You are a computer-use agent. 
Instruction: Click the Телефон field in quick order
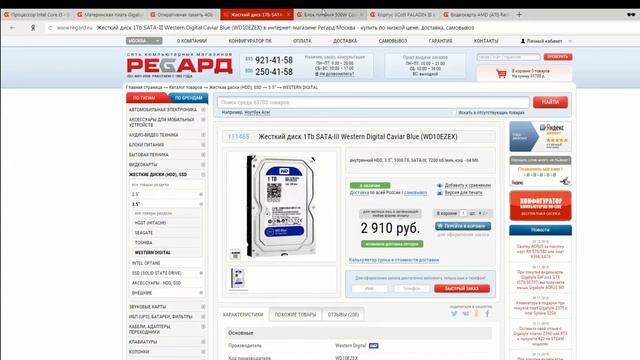pos(411,289)
